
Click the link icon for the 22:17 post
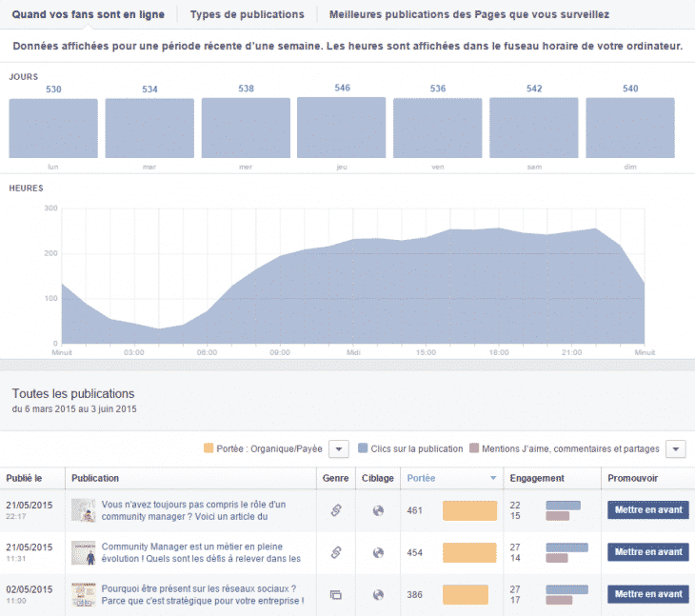coord(335,510)
